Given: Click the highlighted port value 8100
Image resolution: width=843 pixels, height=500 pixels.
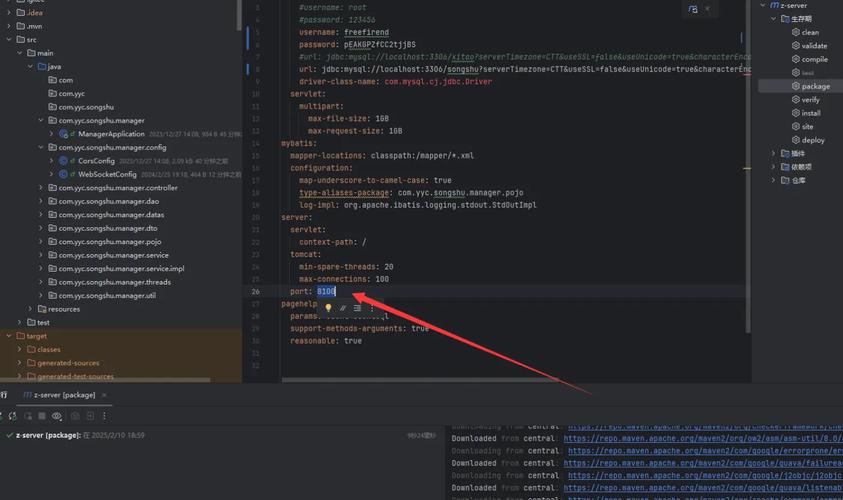Looking at the screenshot, I should (x=326, y=291).
